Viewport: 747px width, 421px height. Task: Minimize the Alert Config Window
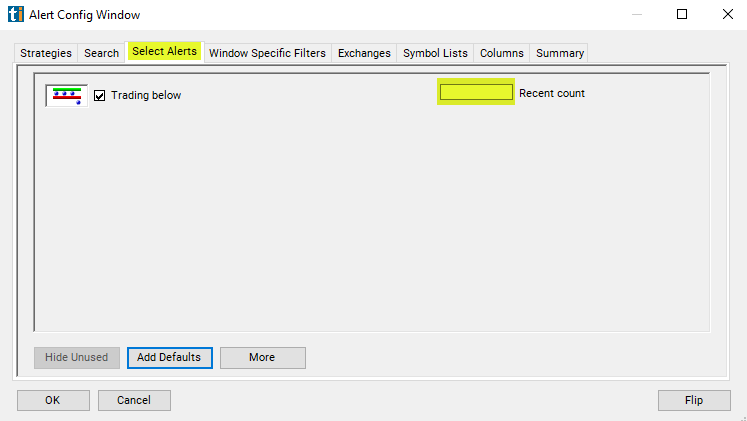coord(637,14)
